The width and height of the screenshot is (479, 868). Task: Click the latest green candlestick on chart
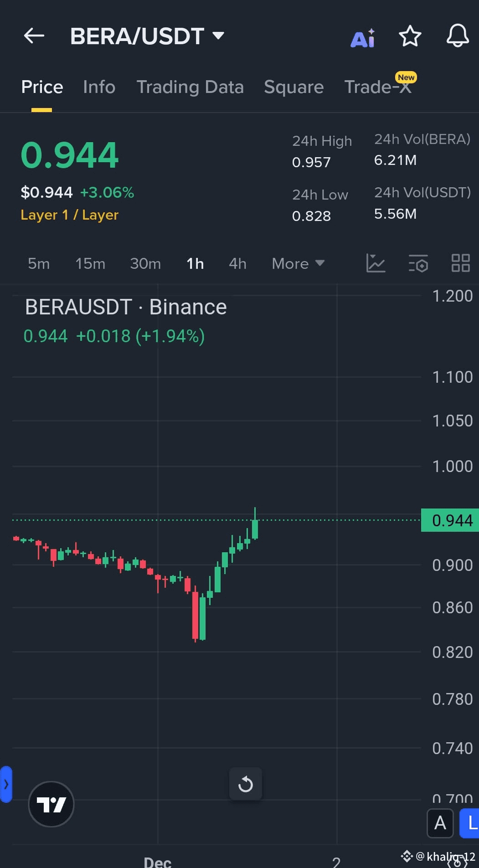coord(255,524)
